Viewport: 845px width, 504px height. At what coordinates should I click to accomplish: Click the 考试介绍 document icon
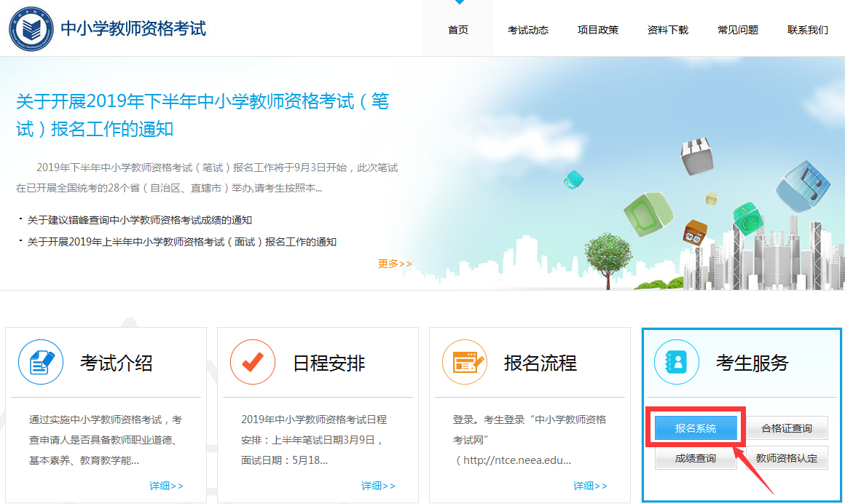point(41,362)
